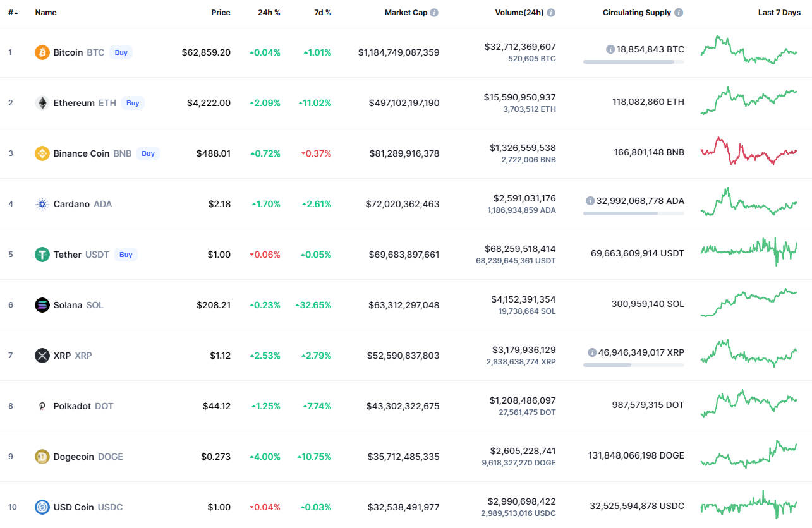Click XRP circulating supply progress bar
Viewport: 812px width, 528px height.
pos(634,365)
